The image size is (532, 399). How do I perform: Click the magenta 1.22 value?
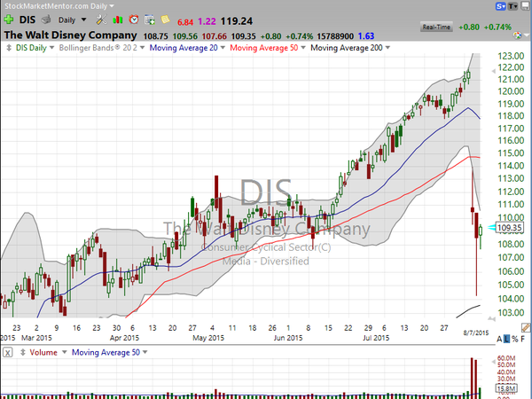207,21
